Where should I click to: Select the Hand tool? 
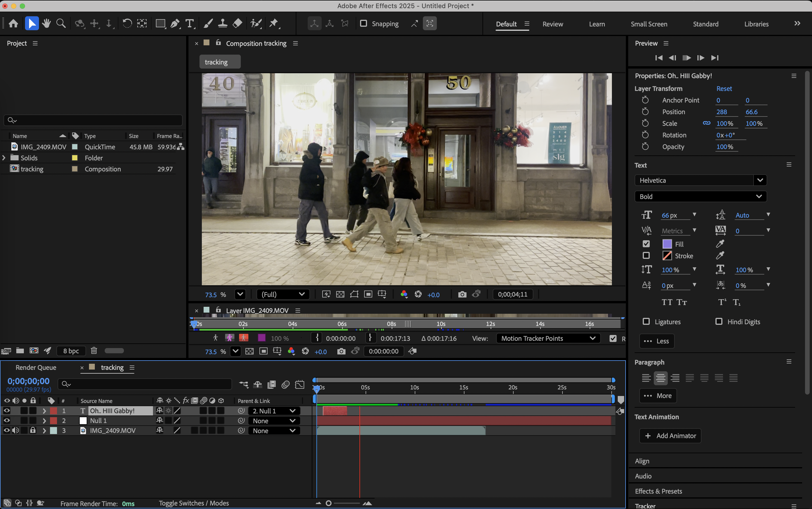pos(47,24)
